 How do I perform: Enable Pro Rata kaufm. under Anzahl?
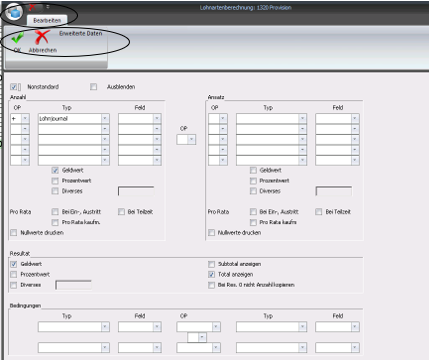[x=55, y=222]
